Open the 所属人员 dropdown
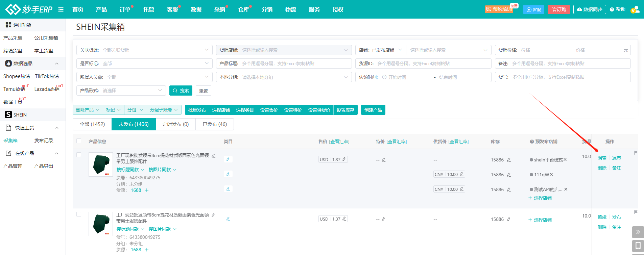The width and height of the screenshot is (644, 255). [144, 77]
